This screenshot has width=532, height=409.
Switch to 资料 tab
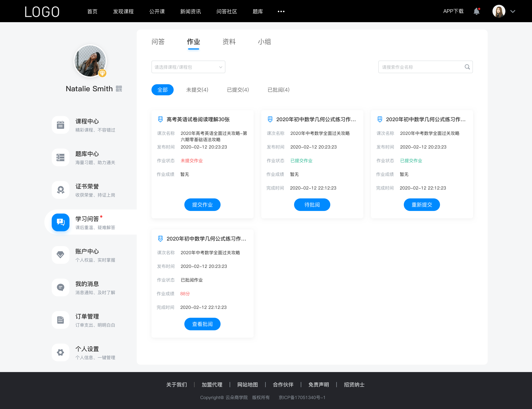click(x=229, y=42)
